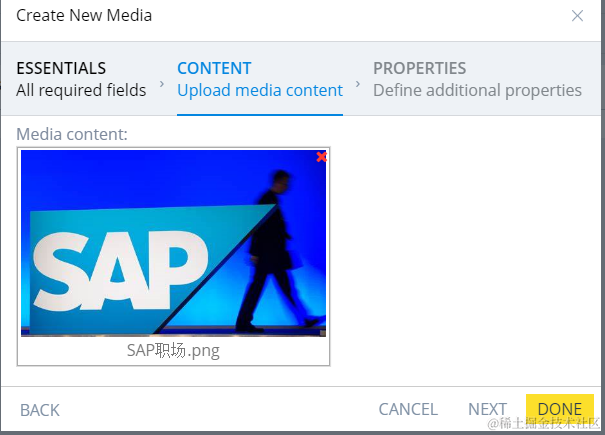Close the Create New Media dialog

click(x=577, y=16)
